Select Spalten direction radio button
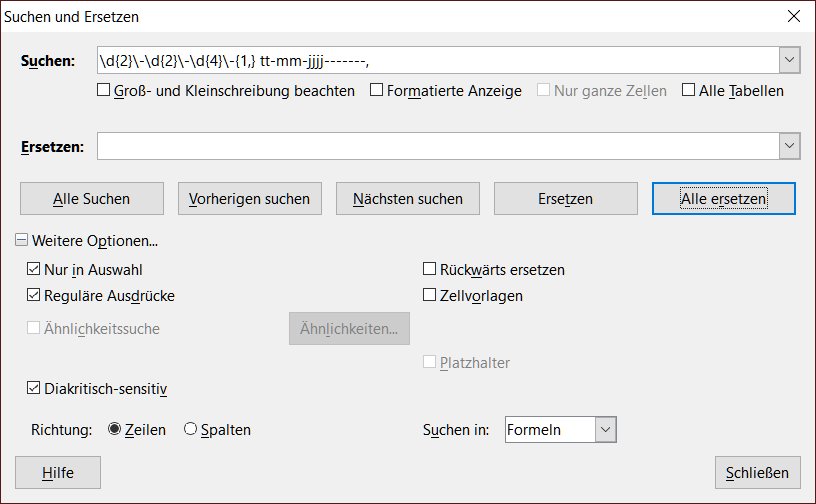This screenshot has height=504, width=816. [190, 429]
